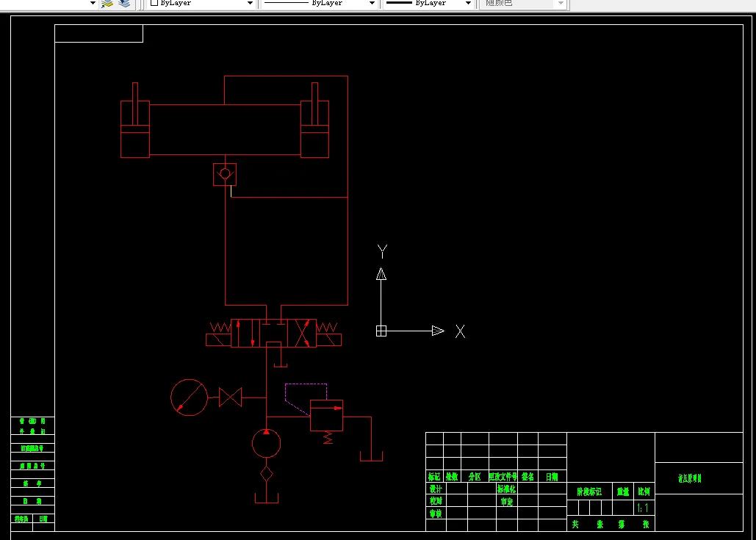Screen dimensions: 756x540
Task: Select the 重量 title block text
Action: [623, 492]
